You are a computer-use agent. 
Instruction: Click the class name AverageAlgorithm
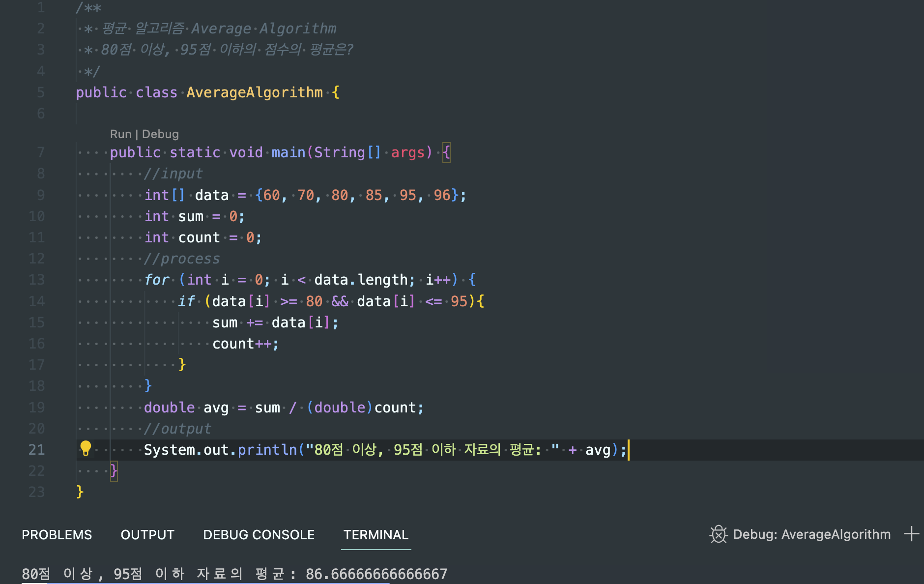(255, 92)
